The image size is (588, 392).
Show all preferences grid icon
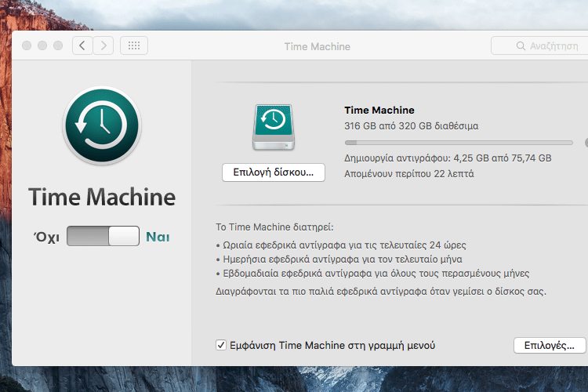coord(134,45)
